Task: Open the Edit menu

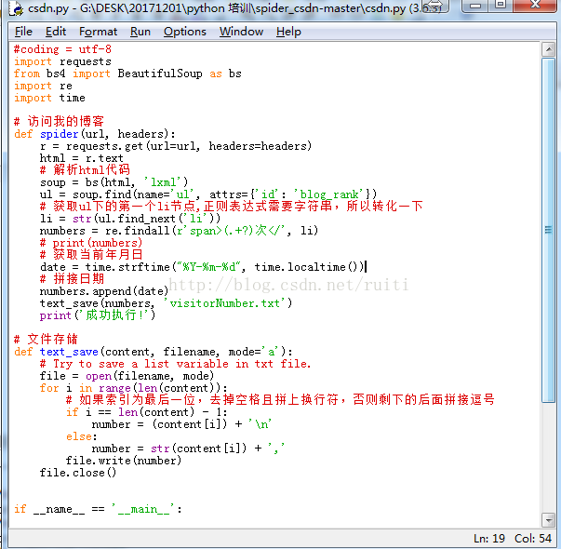Action: point(55,31)
